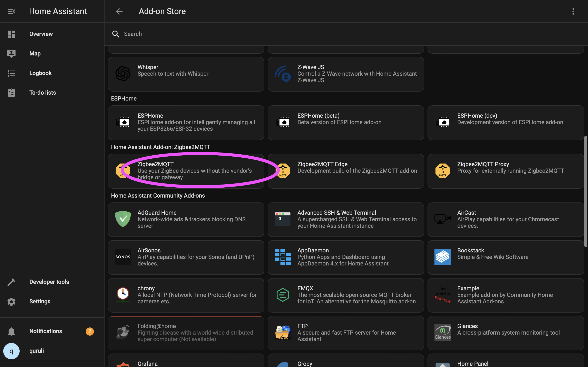The height and width of the screenshot is (367, 588).
Task: Open the ESPHome (beta) add-on
Action: point(345,122)
